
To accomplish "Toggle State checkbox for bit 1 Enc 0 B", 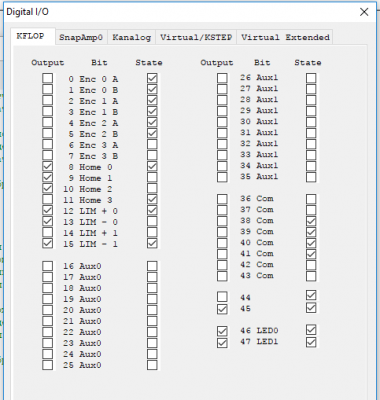I will (152, 89).
